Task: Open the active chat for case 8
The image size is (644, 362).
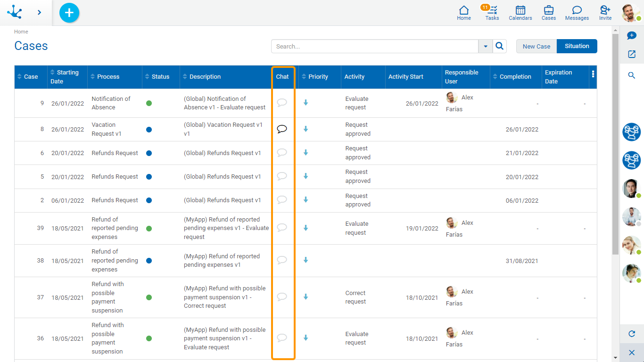Action: pyautogui.click(x=282, y=129)
